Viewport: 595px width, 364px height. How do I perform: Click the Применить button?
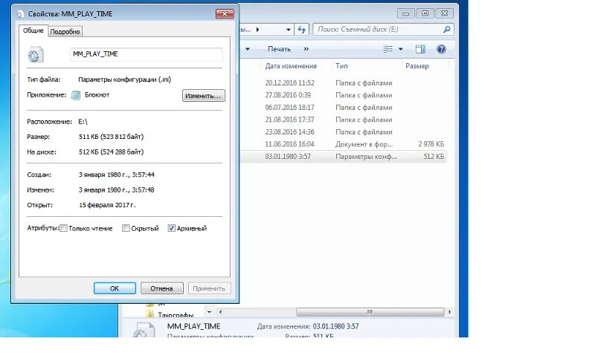(209, 288)
